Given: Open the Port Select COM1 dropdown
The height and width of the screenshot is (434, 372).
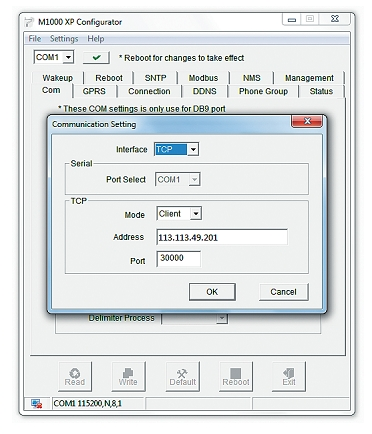Looking at the screenshot, I should coord(194,180).
